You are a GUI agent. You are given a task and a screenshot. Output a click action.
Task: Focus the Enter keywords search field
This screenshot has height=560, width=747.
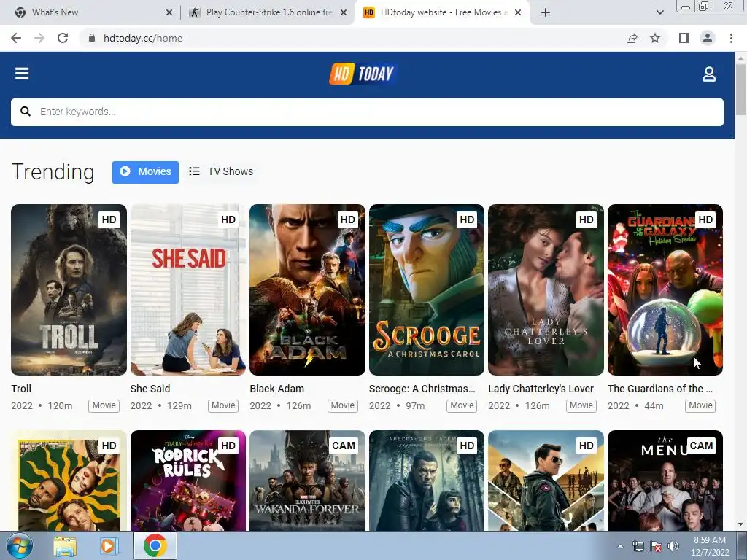pyautogui.click(x=368, y=112)
